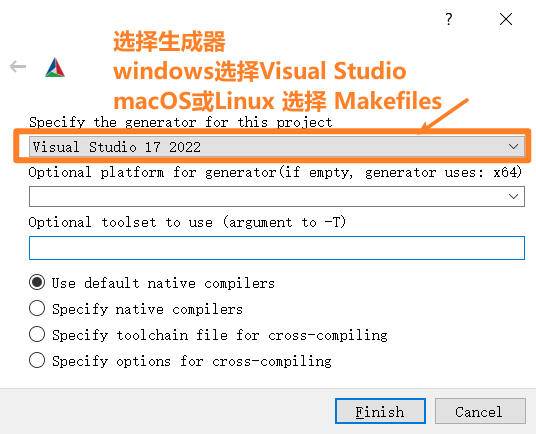
Task: Click the orange '选择生成器' annotation heading
Action: point(169,42)
